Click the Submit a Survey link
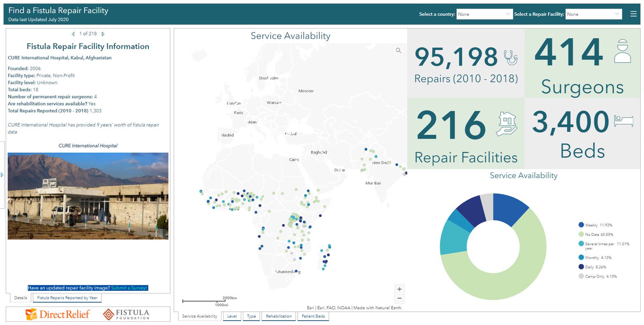The image size is (644, 325). click(129, 288)
